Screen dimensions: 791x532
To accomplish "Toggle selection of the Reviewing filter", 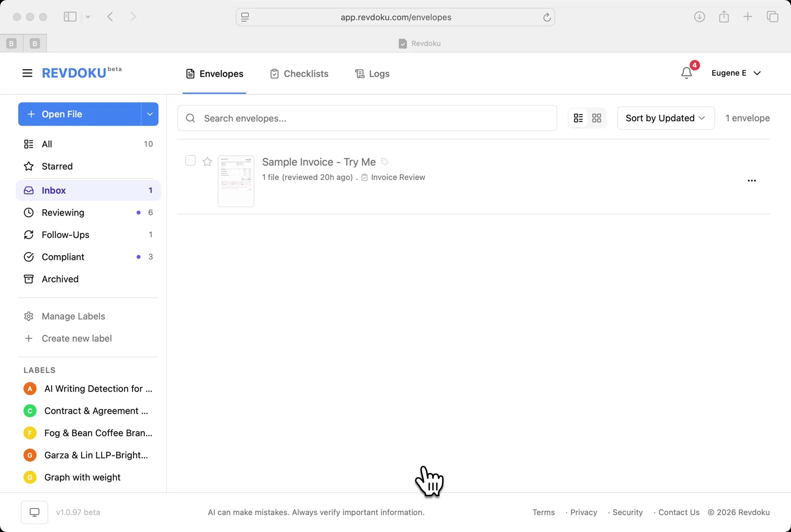I will [62, 212].
